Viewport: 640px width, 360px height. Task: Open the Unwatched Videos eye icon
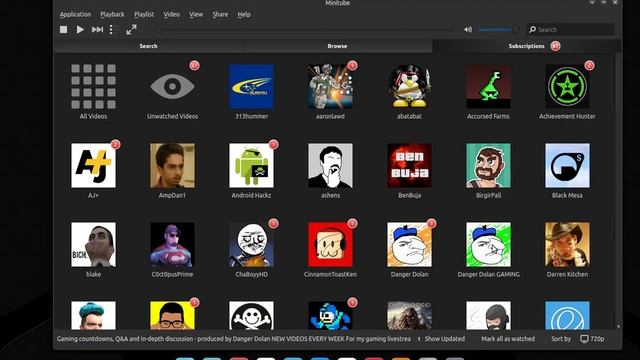coord(172,86)
